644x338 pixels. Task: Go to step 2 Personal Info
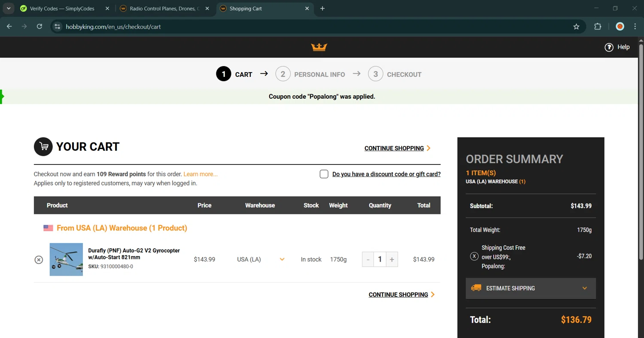(310, 74)
